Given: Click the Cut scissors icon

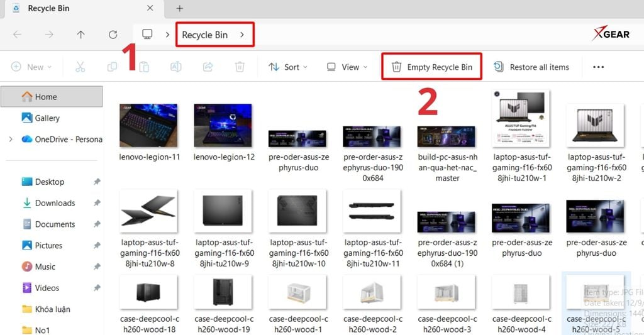Looking at the screenshot, I should click(80, 67).
